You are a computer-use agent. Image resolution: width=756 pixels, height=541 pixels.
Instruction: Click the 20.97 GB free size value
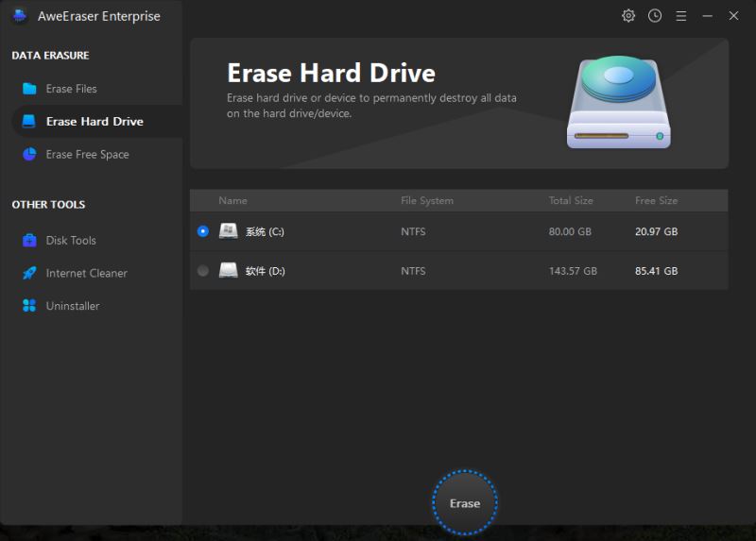coord(656,231)
